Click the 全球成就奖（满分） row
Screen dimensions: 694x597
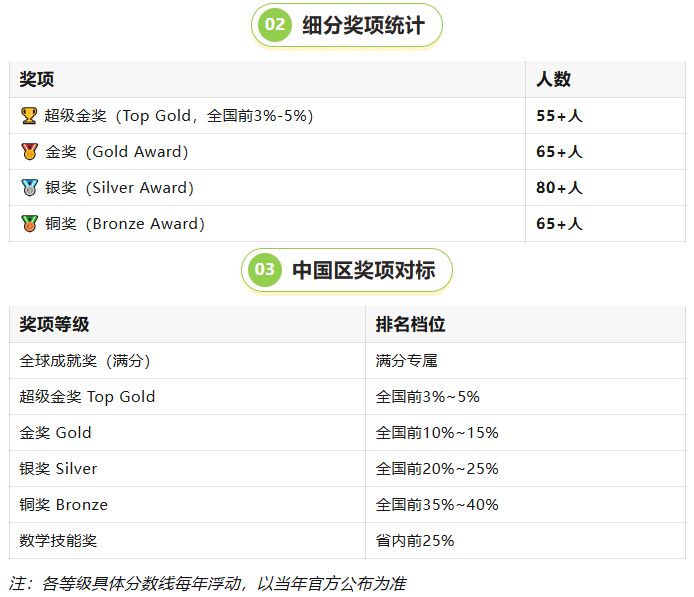pos(347,361)
